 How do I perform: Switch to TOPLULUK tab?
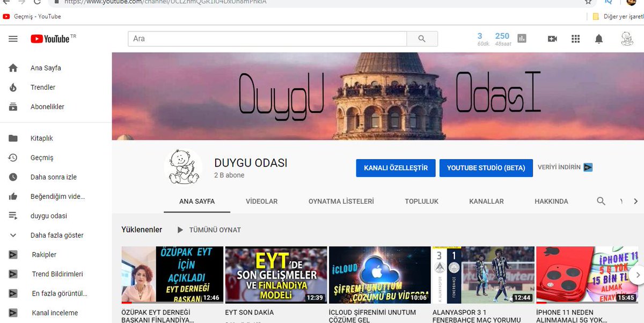[422, 202]
